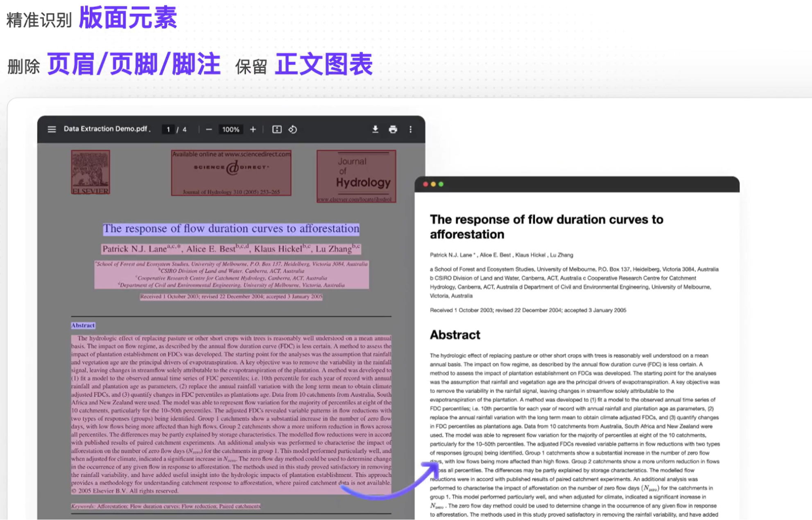Select the 100% zoom level field
Viewport: 812px width, 520px height.
click(x=231, y=129)
